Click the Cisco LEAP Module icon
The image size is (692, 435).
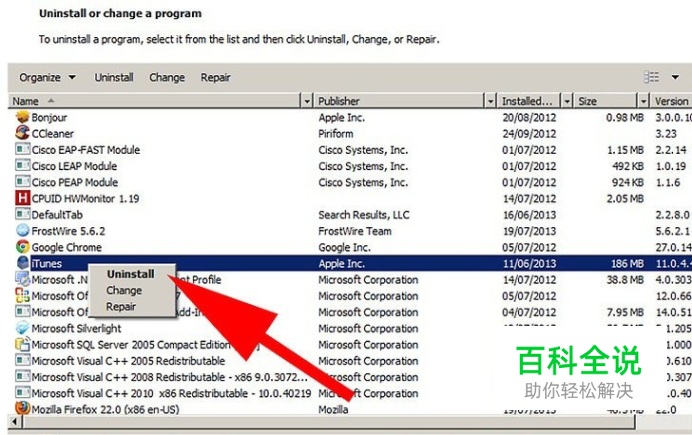point(22,166)
